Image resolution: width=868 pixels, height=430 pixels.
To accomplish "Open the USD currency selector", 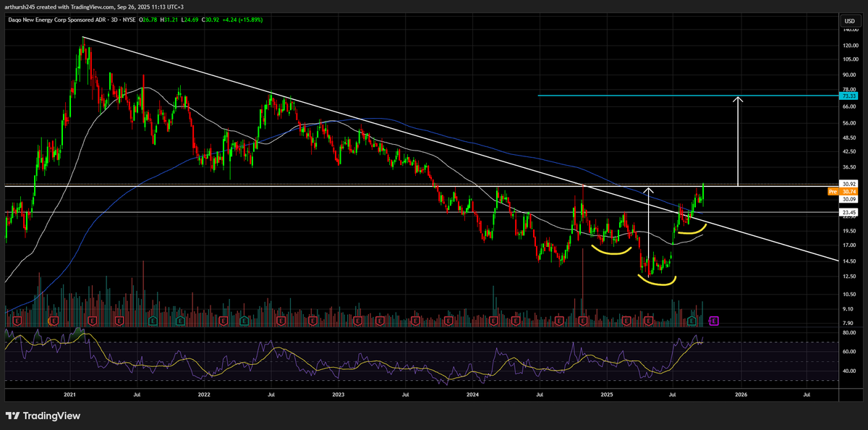I will [849, 21].
